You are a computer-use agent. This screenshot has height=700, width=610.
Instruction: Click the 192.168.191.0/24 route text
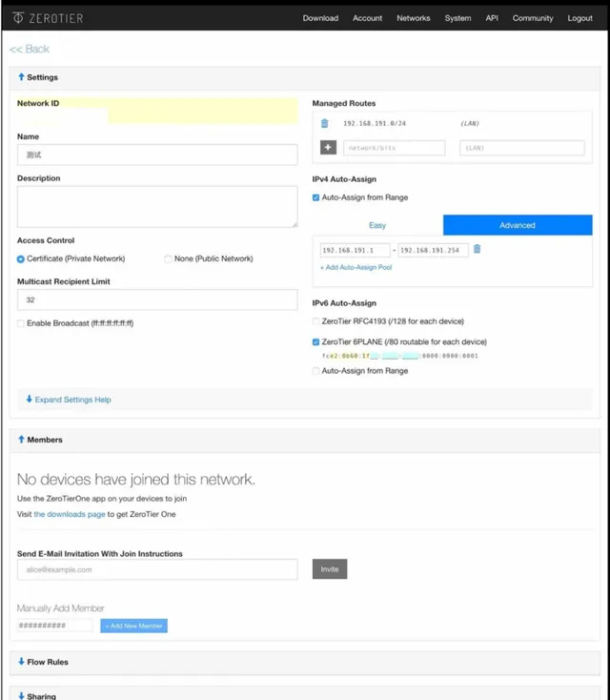point(375,123)
